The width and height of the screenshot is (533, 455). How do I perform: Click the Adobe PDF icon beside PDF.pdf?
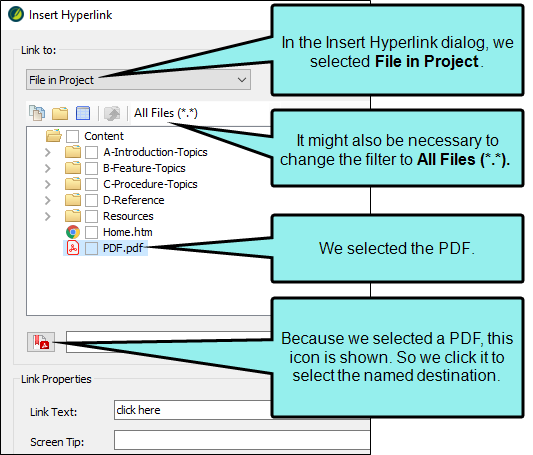(73, 248)
